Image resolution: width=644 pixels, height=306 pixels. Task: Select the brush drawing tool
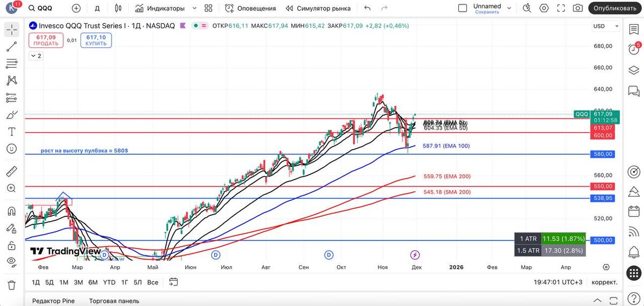coord(12,115)
